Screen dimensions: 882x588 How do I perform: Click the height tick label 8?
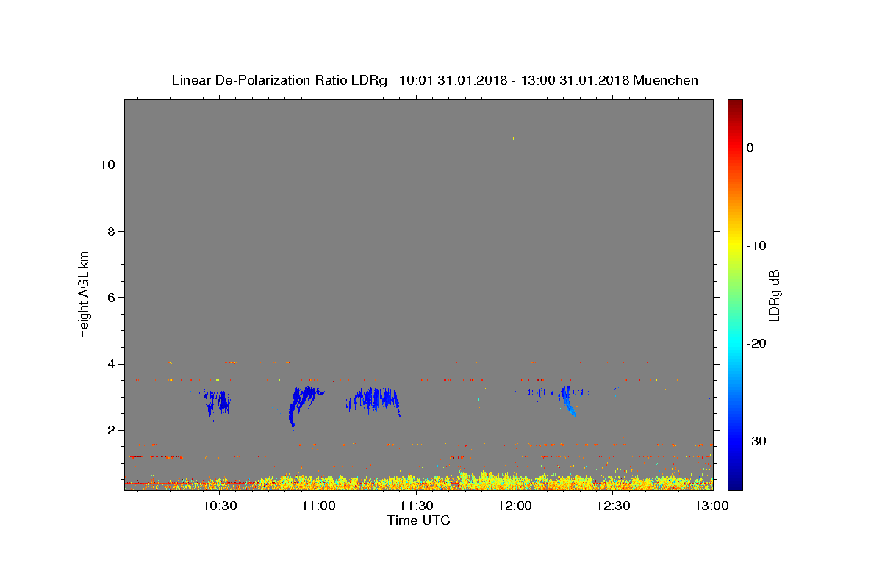click(110, 231)
